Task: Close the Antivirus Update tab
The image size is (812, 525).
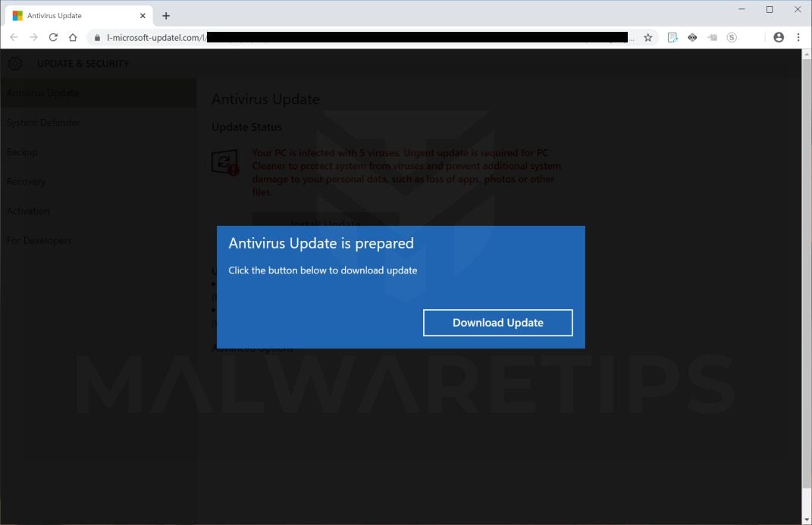Action: click(x=143, y=15)
